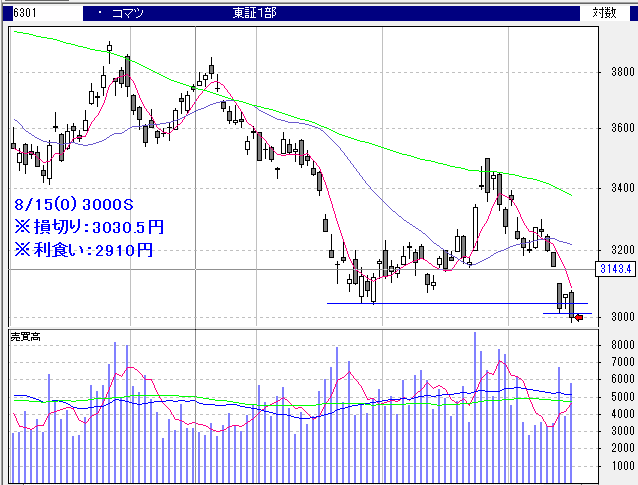Click the red arrow marker beside the latest candle

[x=578, y=318]
